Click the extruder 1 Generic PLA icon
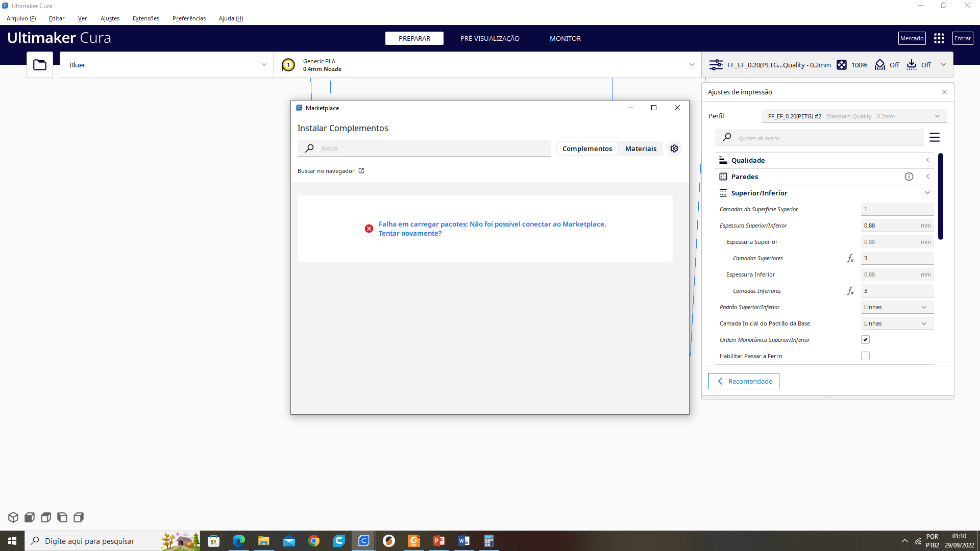 coord(288,65)
